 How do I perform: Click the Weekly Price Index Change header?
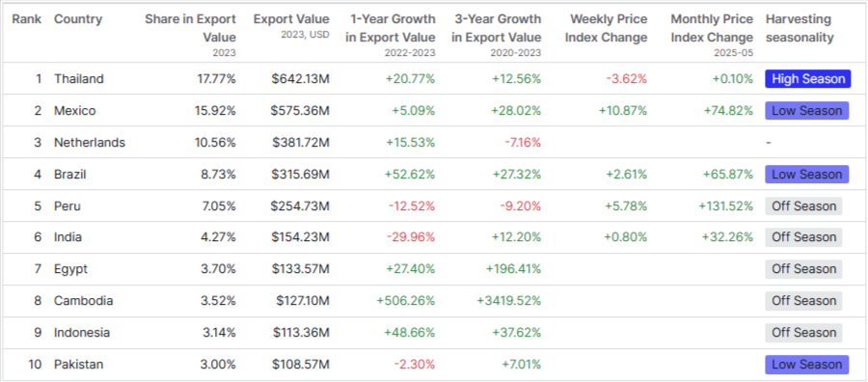coord(609,28)
